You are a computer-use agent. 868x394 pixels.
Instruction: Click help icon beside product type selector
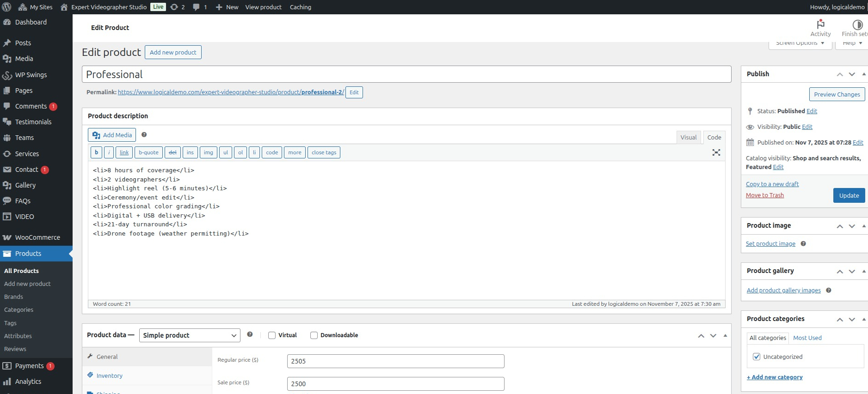point(250,334)
